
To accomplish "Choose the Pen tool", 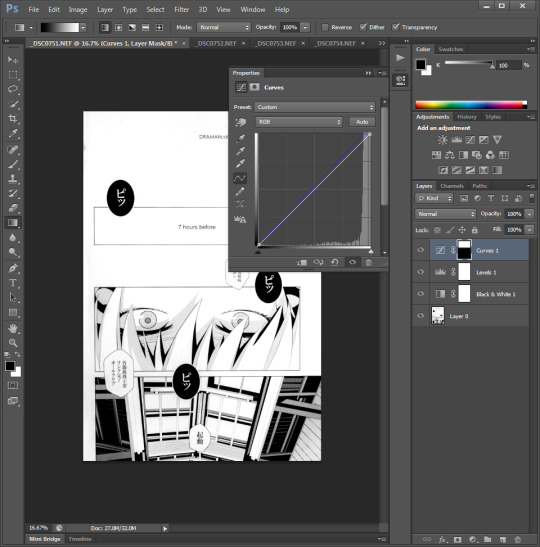I will pos(13,268).
